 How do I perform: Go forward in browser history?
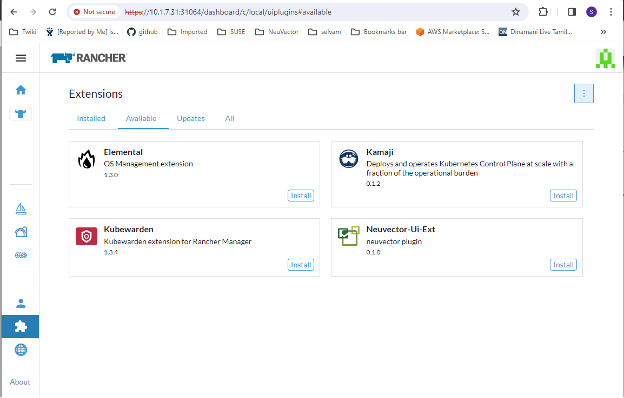[33, 12]
